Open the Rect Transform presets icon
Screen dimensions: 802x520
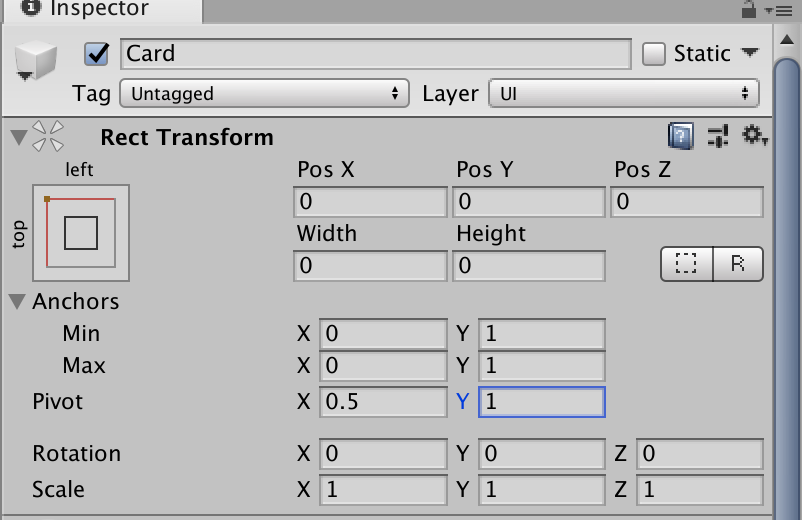(718, 137)
